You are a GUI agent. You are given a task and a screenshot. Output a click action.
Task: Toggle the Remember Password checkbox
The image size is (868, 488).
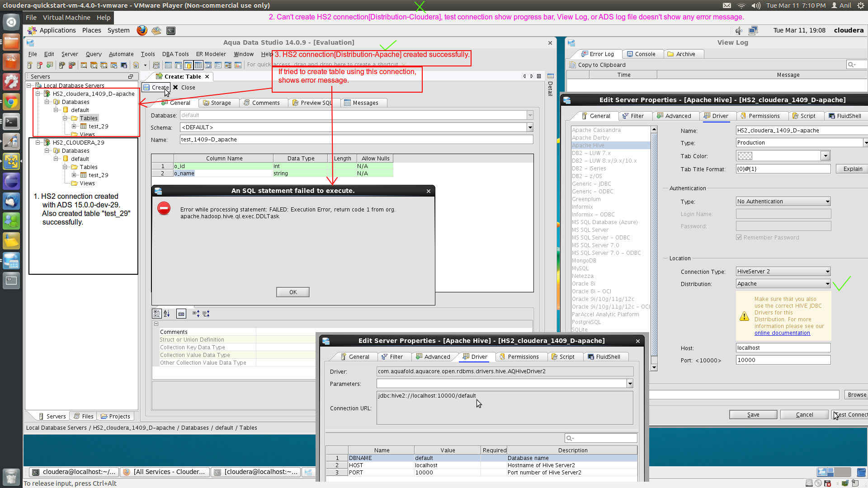pos(739,238)
